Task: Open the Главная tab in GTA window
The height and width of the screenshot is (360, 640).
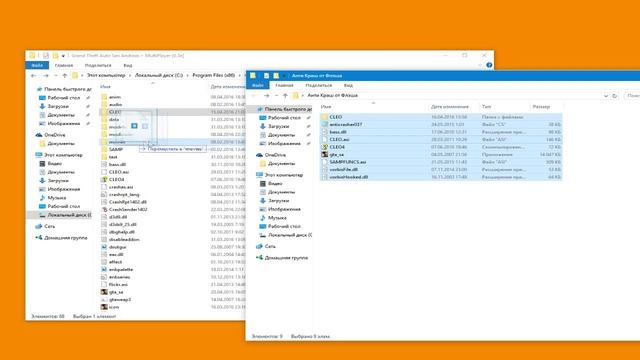Action: click(64, 65)
